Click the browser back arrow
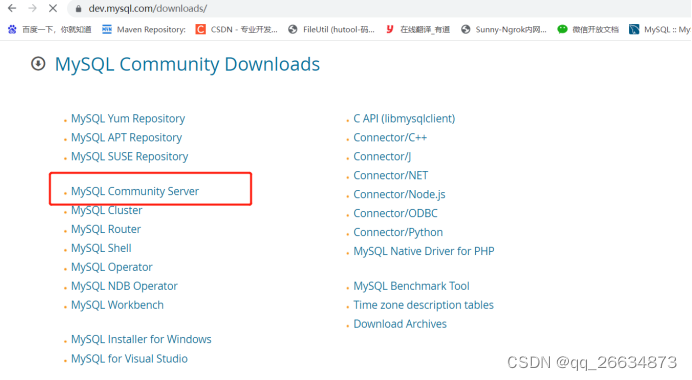Viewport: 692px width, 380px height. (12, 8)
